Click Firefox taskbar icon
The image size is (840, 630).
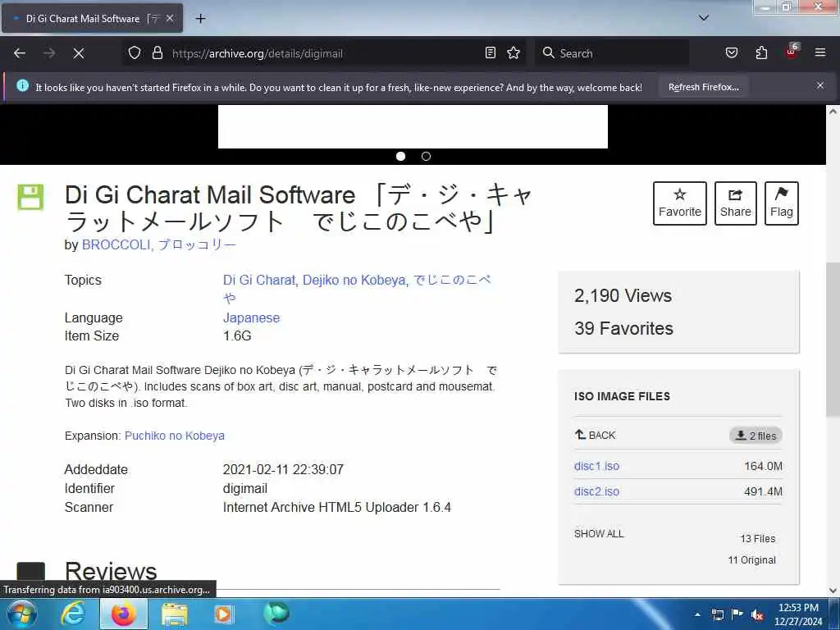[124, 614]
